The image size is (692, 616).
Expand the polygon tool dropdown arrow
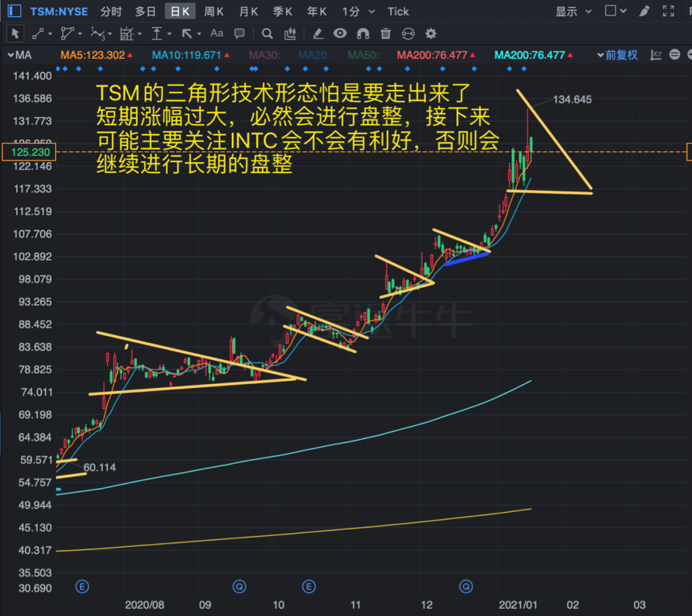click(80, 34)
